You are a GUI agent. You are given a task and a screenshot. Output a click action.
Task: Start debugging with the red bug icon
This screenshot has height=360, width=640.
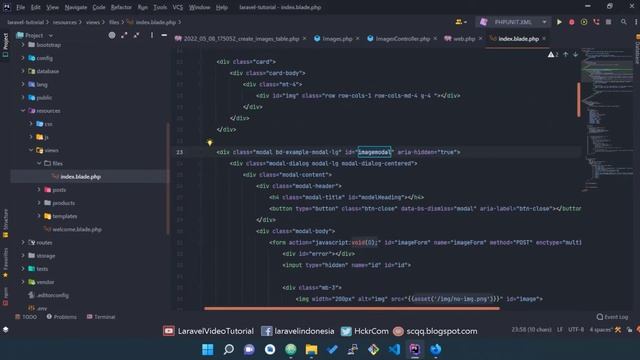point(571,22)
